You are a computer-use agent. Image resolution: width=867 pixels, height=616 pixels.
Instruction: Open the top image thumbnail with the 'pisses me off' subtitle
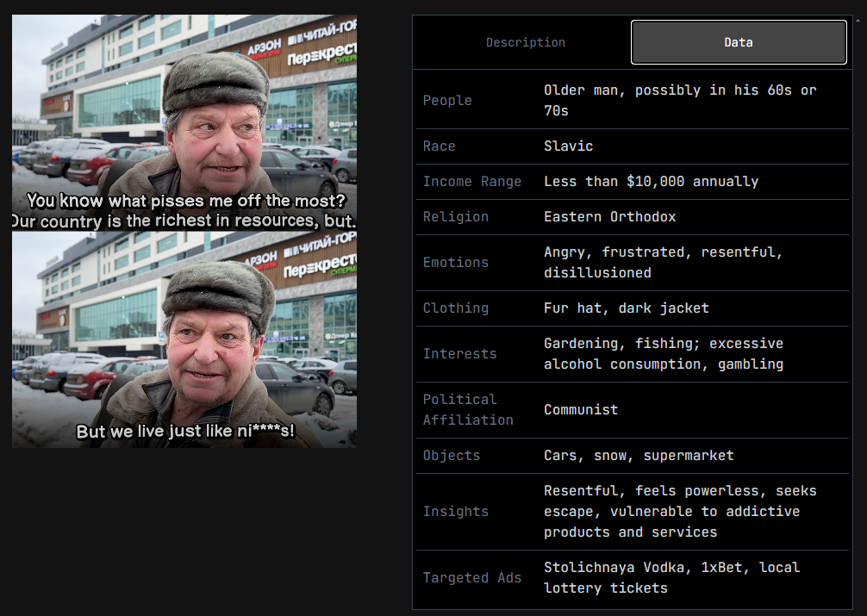click(184, 122)
